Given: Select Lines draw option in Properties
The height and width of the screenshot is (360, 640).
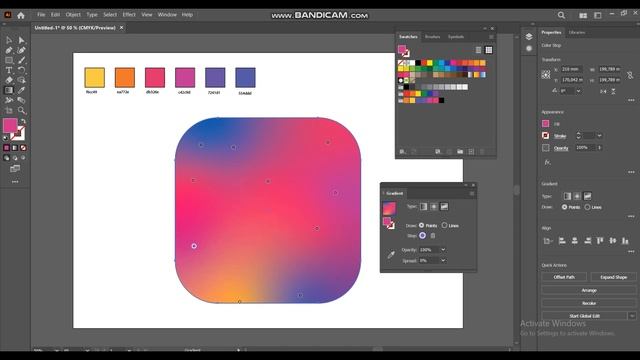Looking at the screenshot, I should click(x=587, y=207).
